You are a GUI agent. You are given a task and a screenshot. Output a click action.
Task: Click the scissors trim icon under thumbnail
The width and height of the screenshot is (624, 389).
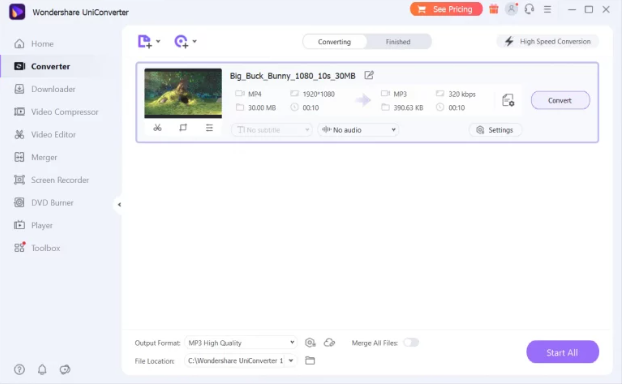pyautogui.click(x=158, y=128)
